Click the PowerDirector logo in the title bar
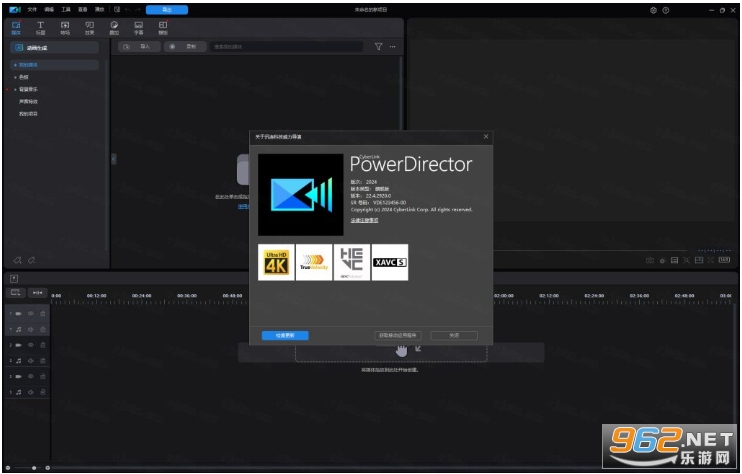Image resolution: width=742 pixels, height=474 pixels. [x=15, y=9]
